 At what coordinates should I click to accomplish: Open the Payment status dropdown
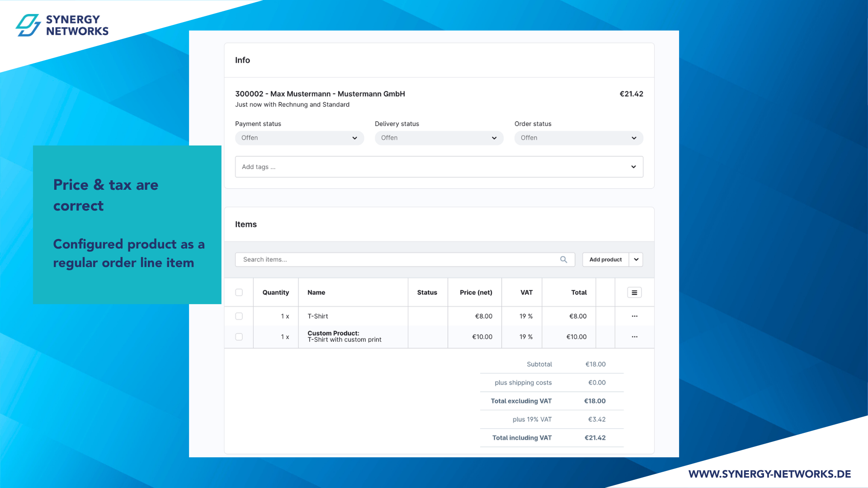point(299,138)
